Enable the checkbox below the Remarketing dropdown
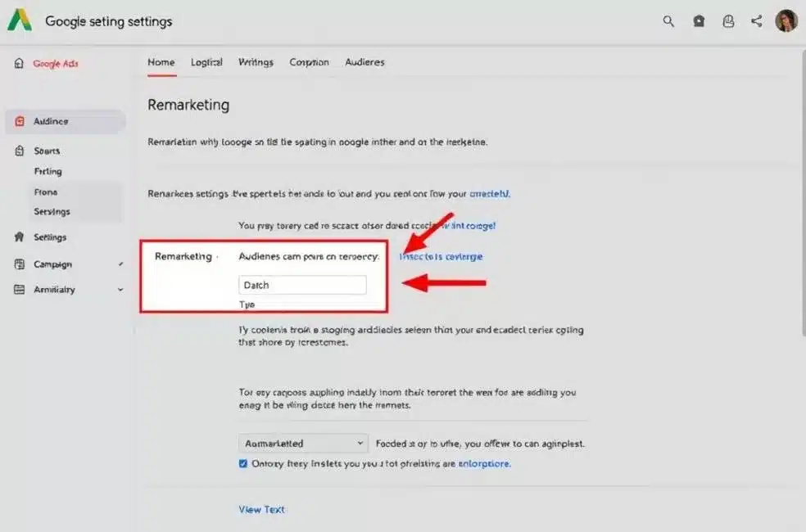Image resolution: width=806 pixels, height=532 pixels. click(242, 462)
